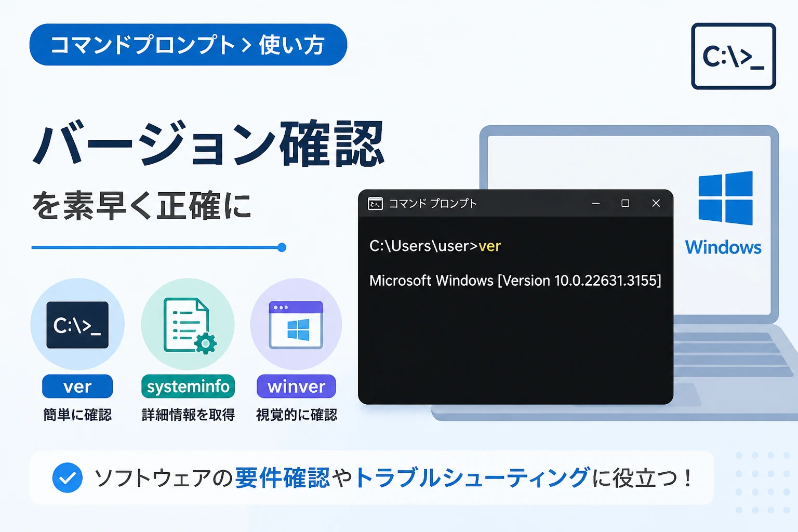Click the Command Prompt icon in the window title bar

coord(375,204)
